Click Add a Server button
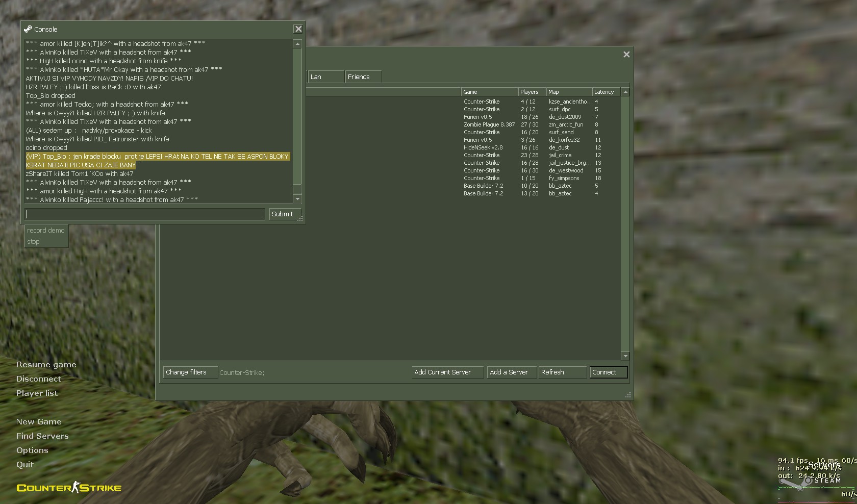The width and height of the screenshot is (857, 504). pyautogui.click(x=512, y=372)
